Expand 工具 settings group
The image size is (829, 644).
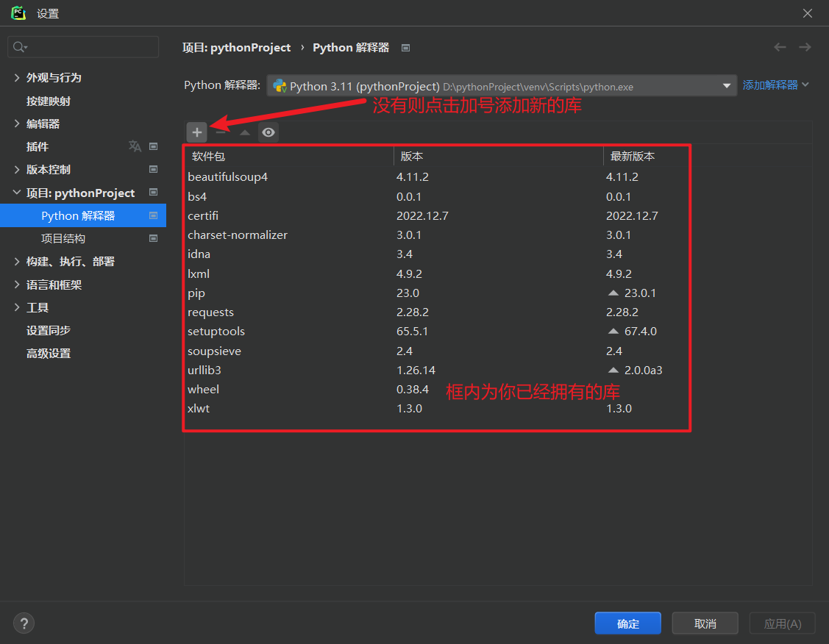17,307
